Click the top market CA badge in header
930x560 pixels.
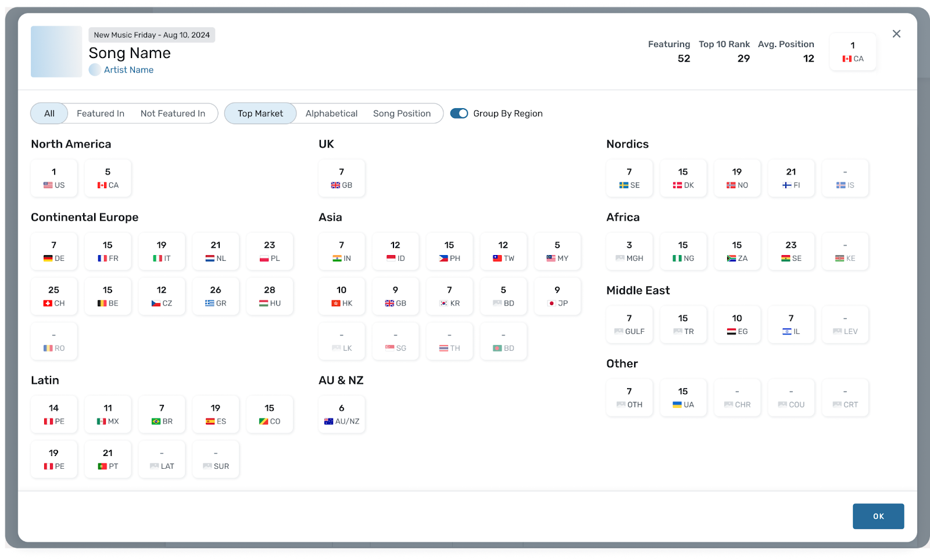coord(853,52)
